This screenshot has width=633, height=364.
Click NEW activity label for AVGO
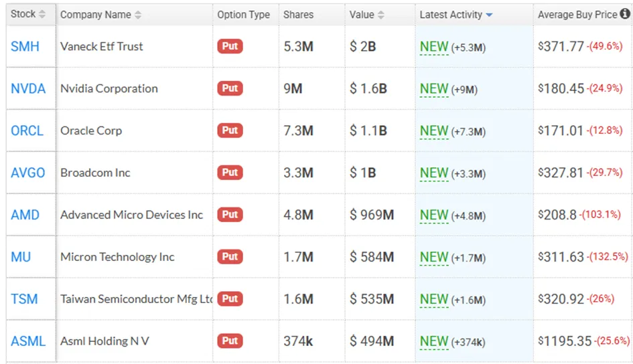pos(434,173)
